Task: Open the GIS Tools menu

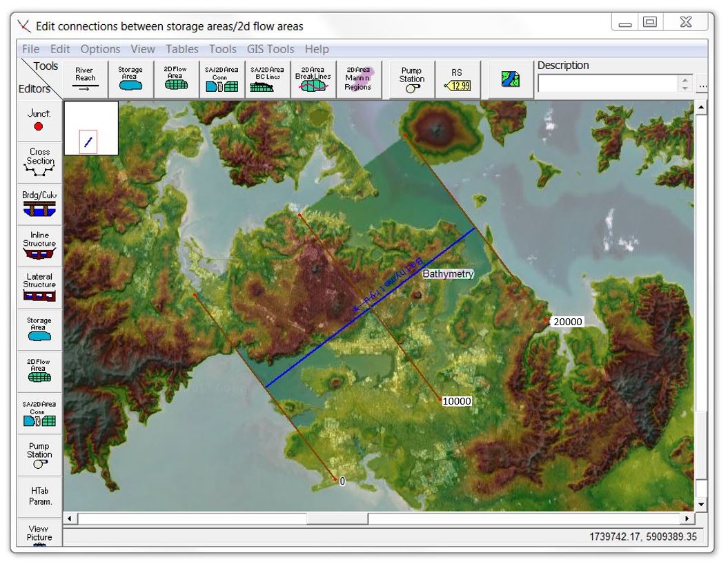Action: click(270, 49)
